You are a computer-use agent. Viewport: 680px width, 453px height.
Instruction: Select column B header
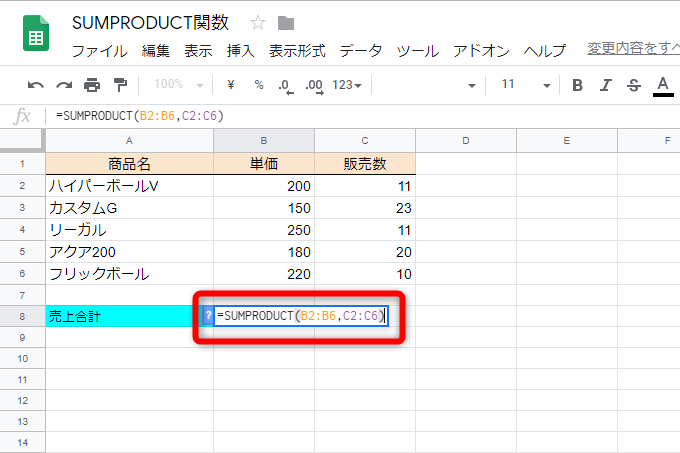264,140
